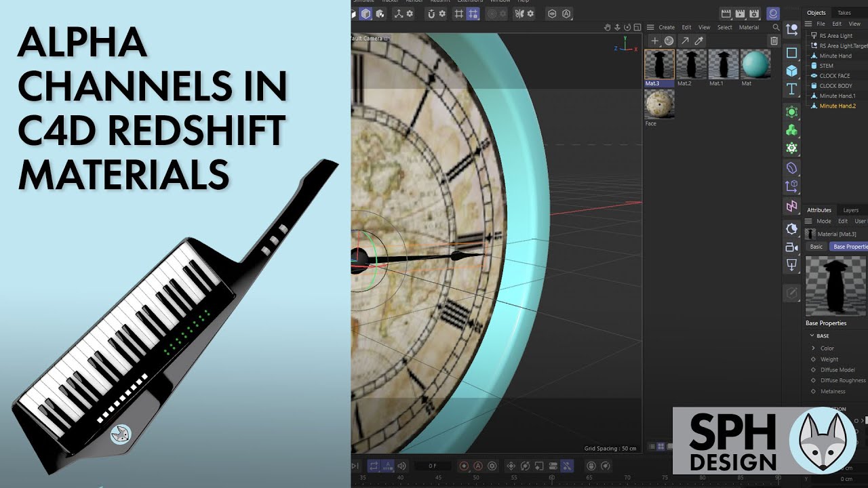Open the Material menu in Material Manager

pyautogui.click(x=749, y=28)
